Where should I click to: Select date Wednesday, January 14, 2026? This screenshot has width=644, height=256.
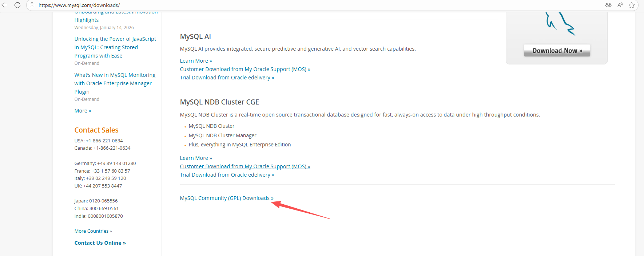tap(104, 28)
